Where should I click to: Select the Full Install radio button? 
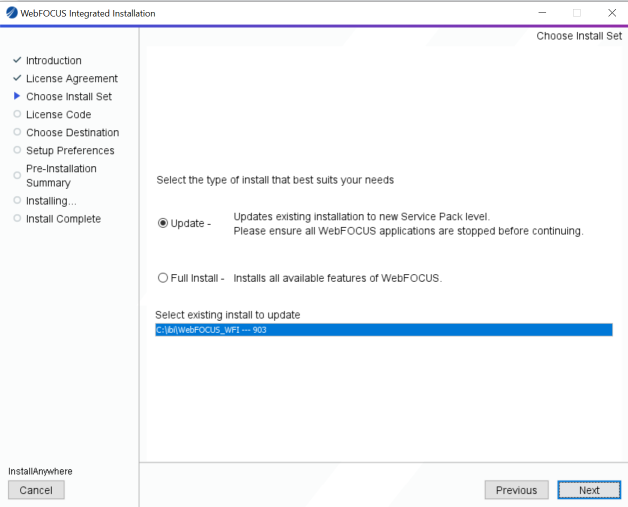[163, 278]
